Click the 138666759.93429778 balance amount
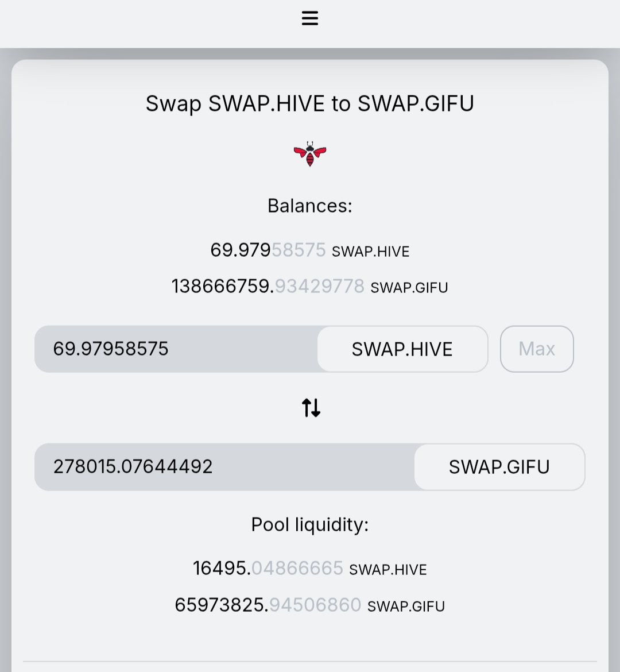620x672 pixels. (268, 286)
